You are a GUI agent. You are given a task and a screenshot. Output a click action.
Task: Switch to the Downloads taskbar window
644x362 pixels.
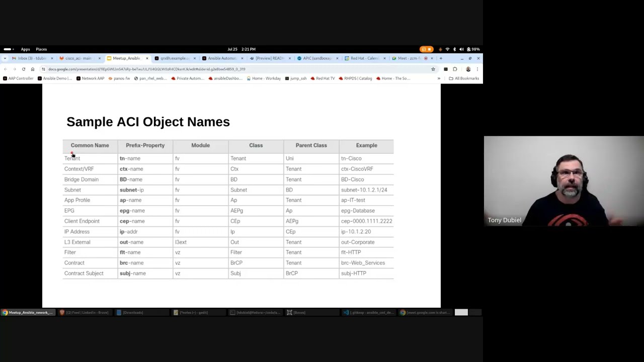pos(141,313)
